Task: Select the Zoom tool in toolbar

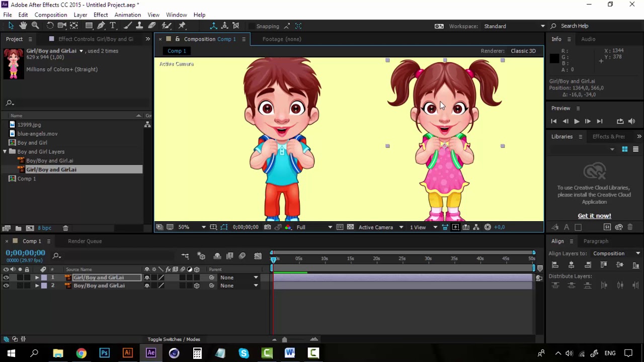Action: click(35, 26)
